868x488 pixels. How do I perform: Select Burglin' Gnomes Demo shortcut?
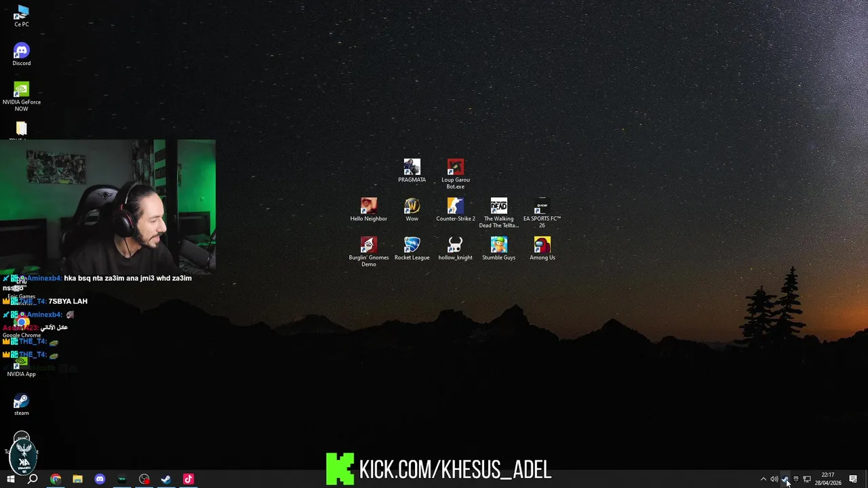click(x=368, y=251)
